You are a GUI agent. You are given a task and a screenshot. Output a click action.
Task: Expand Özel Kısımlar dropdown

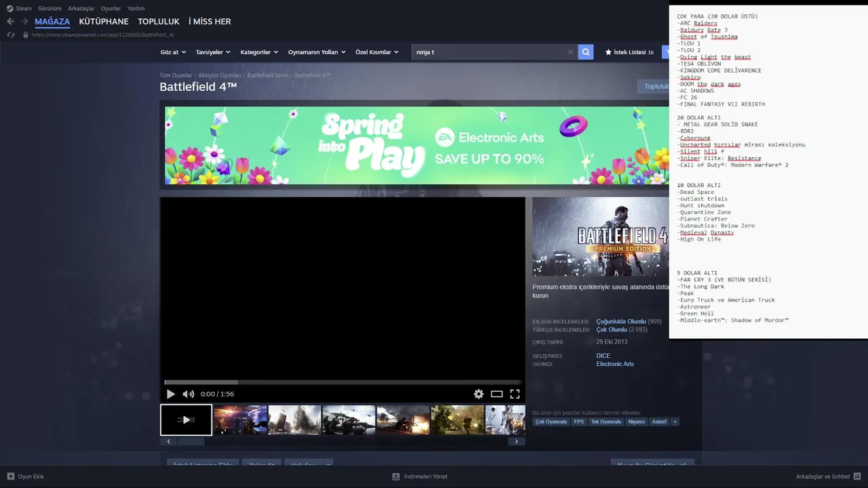click(377, 52)
